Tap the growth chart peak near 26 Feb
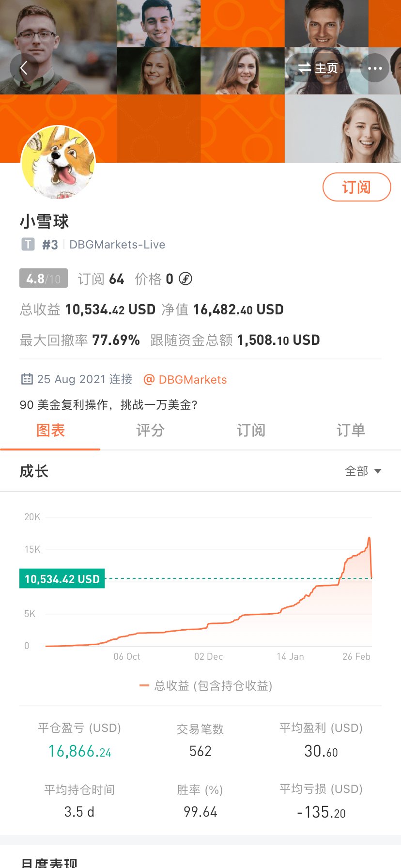 (369, 538)
